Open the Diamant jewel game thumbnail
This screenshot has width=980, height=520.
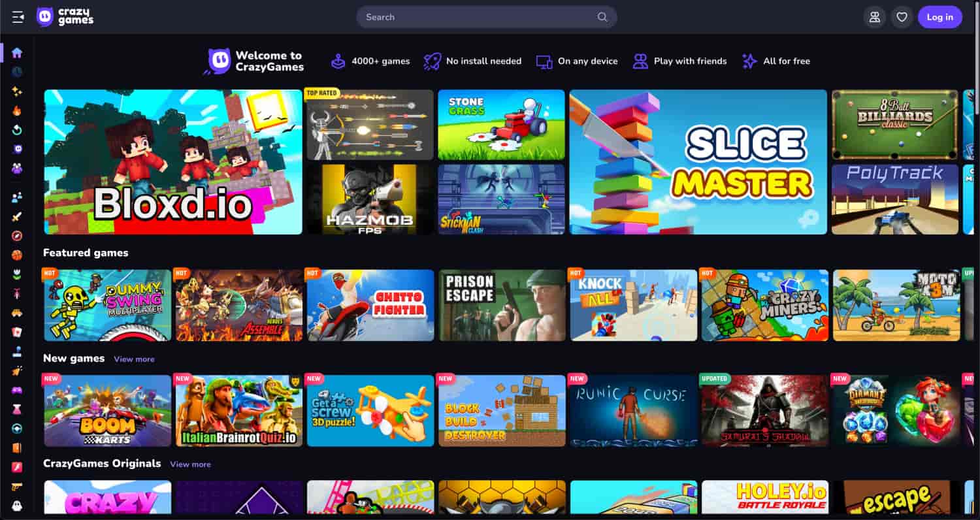tap(896, 410)
